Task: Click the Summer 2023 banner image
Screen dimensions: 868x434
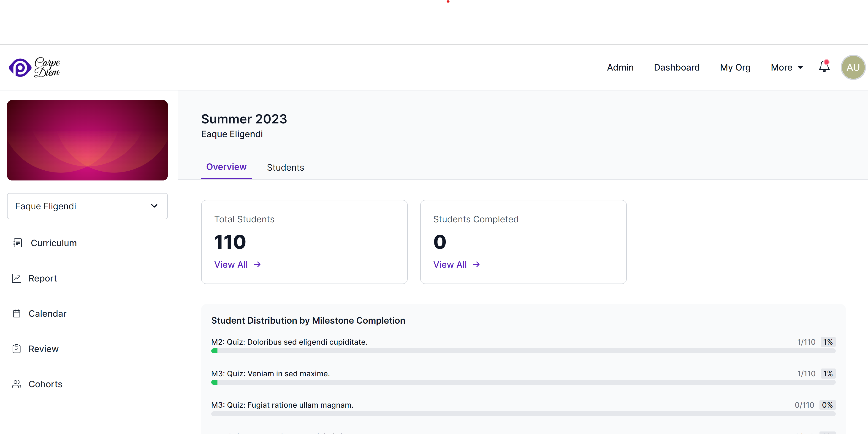Action: (x=87, y=140)
